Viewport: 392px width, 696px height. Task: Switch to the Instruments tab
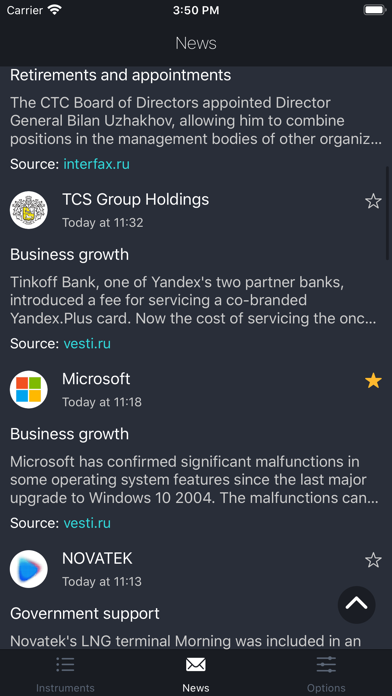click(65, 672)
